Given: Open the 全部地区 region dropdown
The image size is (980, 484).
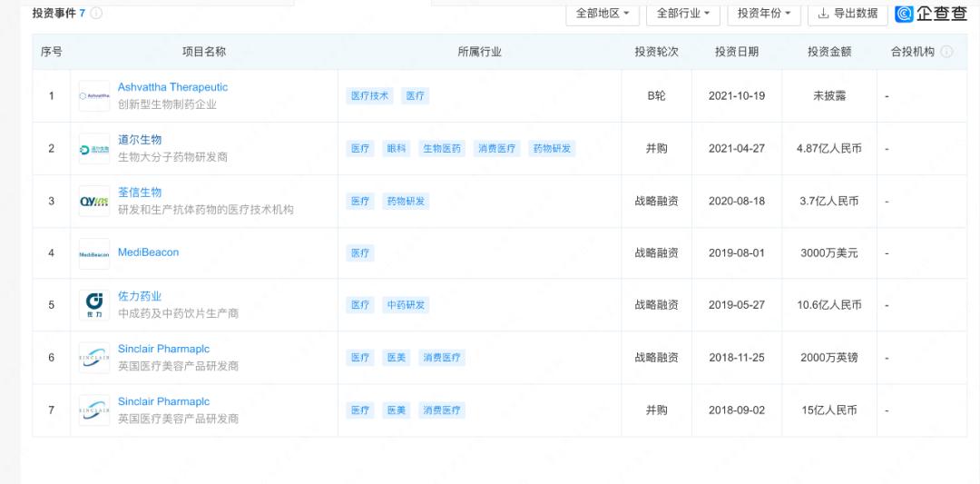Looking at the screenshot, I should (603, 14).
